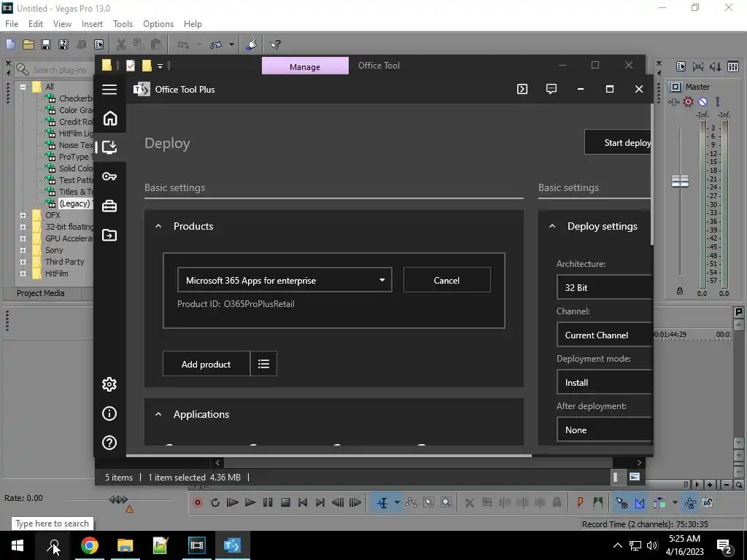Select the Deploy sidebar icon
The image size is (747, 560).
pyautogui.click(x=109, y=147)
